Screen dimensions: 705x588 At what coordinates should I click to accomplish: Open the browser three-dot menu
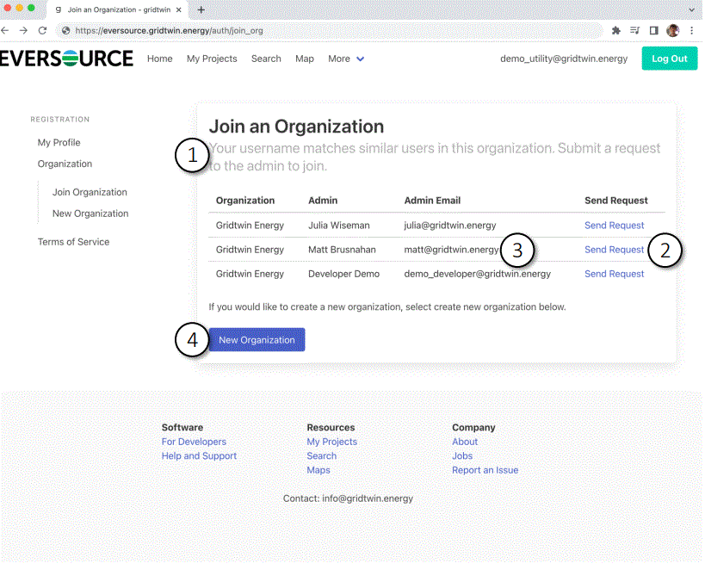click(691, 28)
